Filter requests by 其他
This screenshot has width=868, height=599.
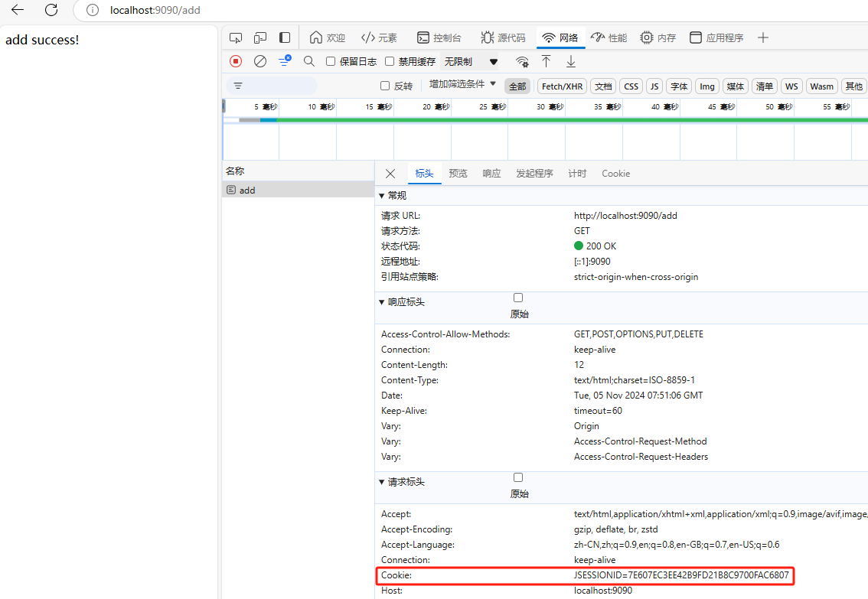click(x=854, y=86)
